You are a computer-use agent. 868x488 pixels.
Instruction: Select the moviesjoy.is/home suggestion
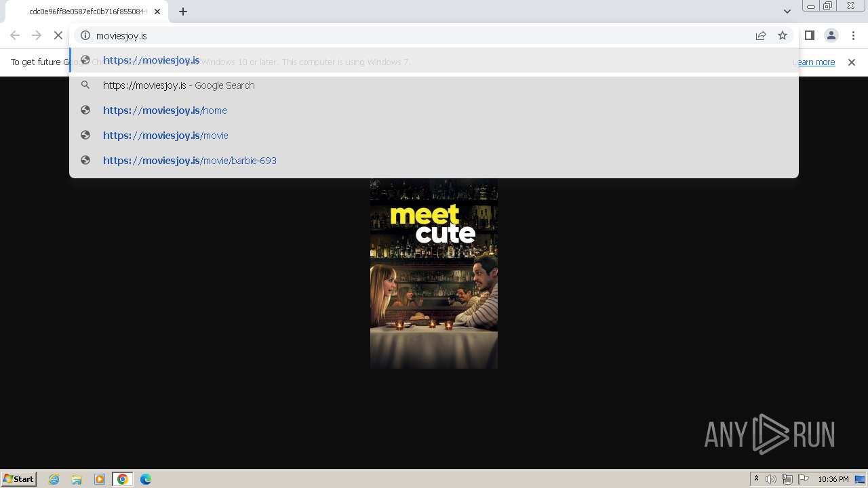pyautogui.click(x=434, y=110)
